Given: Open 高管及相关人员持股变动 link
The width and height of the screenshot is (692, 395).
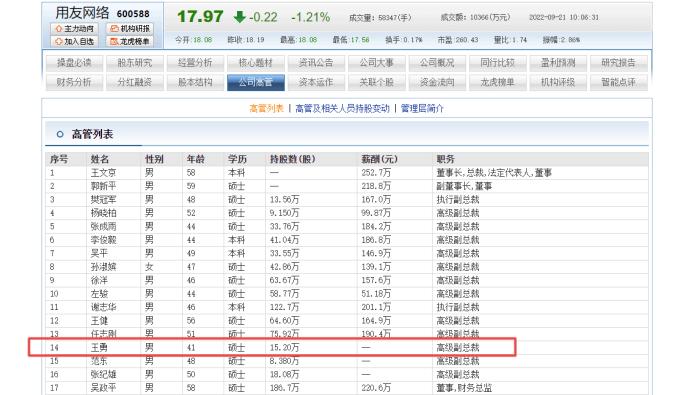Looking at the screenshot, I should [342, 109].
